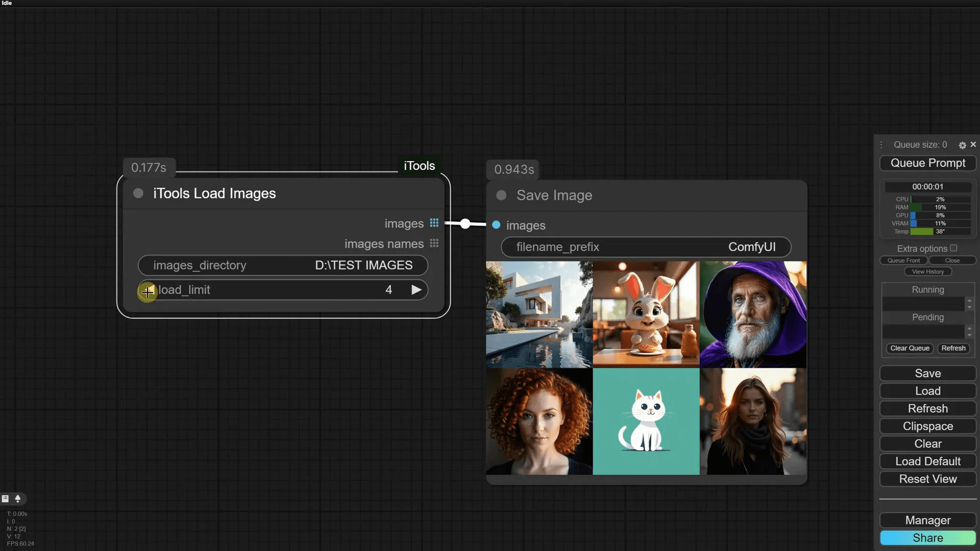980x551 pixels.
Task: Click the 00:00:01 timer display
Action: point(928,187)
